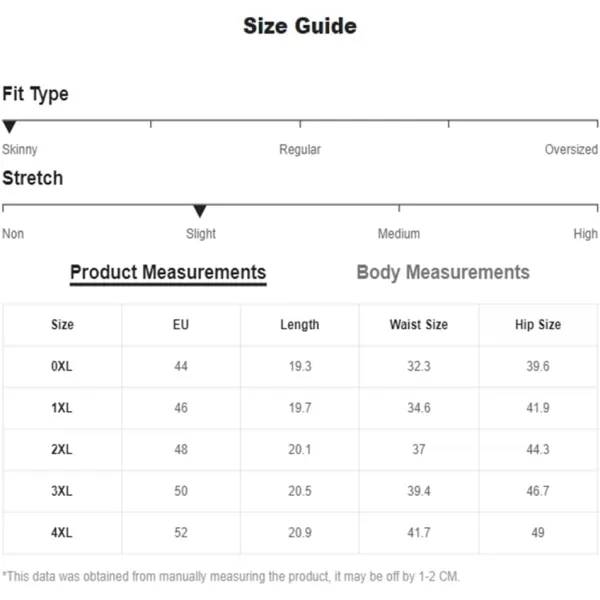Select the 2XL size row

click(x=300, y=449)
